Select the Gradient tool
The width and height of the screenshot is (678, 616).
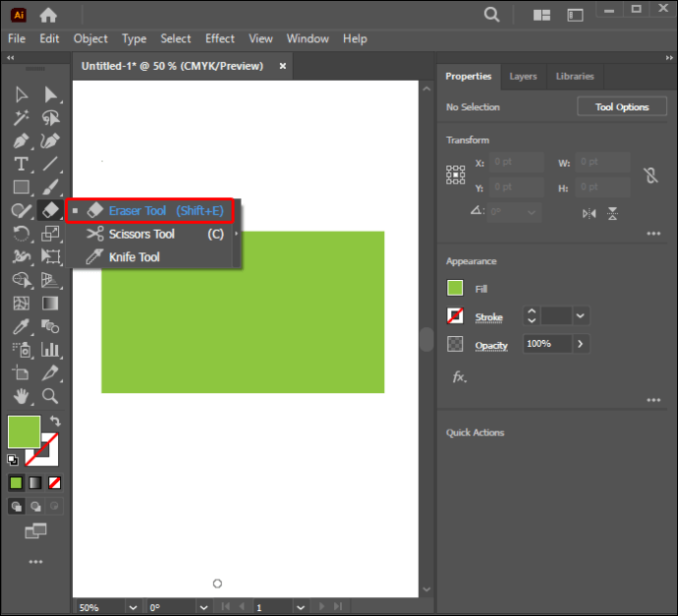tap(50, 304)
